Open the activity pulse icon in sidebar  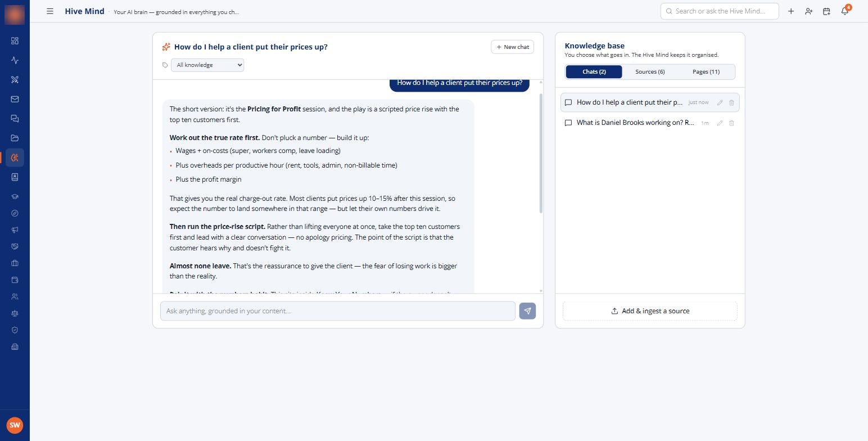(x=15, y=60)
